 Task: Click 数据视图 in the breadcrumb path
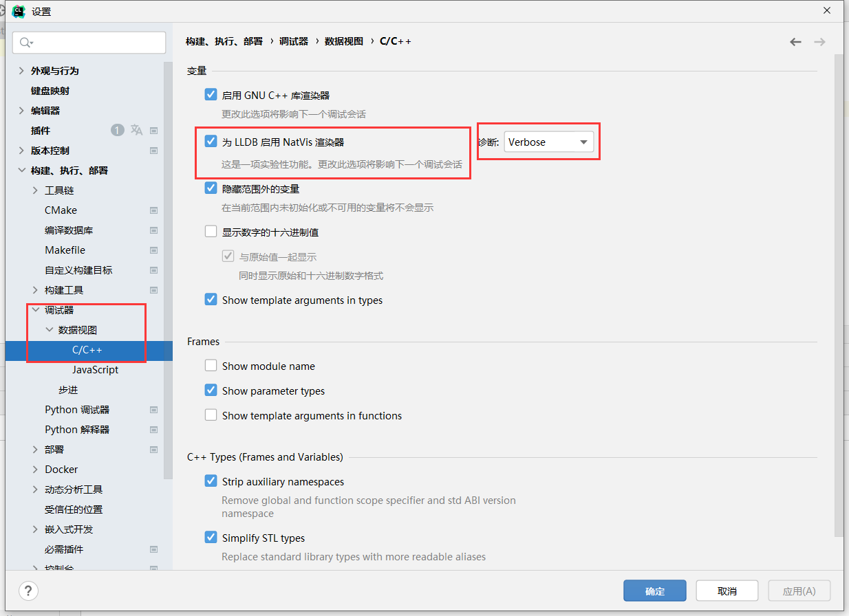343,41
